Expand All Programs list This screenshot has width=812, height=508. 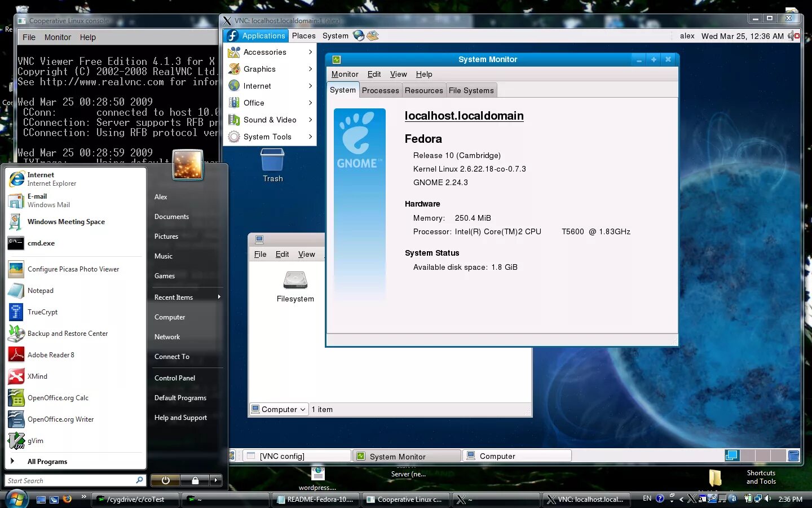75,462
